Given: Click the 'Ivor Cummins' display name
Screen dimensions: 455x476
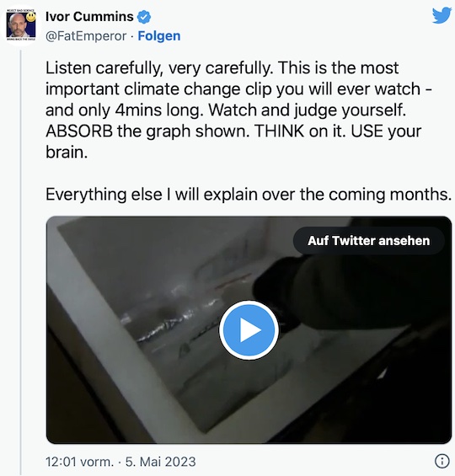Looking at the screenshot, I should 89,16.
